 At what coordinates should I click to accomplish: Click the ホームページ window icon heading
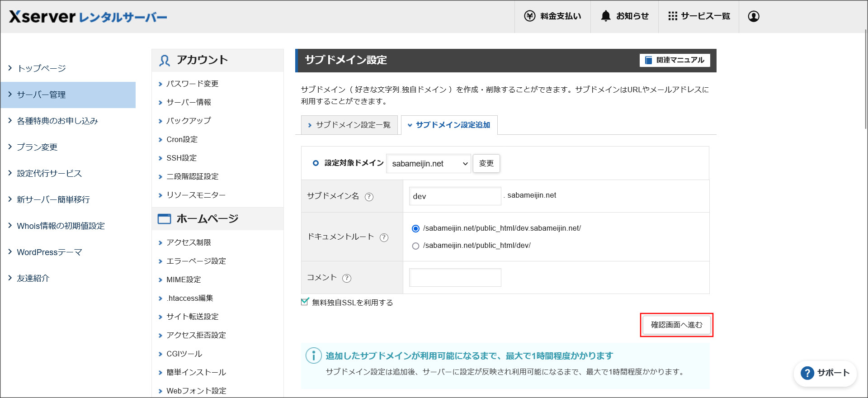point(164,219)
